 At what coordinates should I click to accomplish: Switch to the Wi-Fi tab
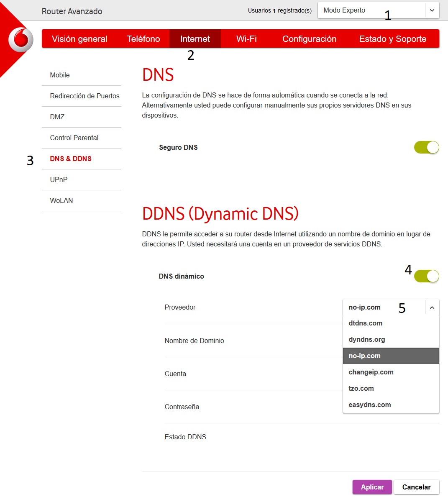[x=246, y=38]
